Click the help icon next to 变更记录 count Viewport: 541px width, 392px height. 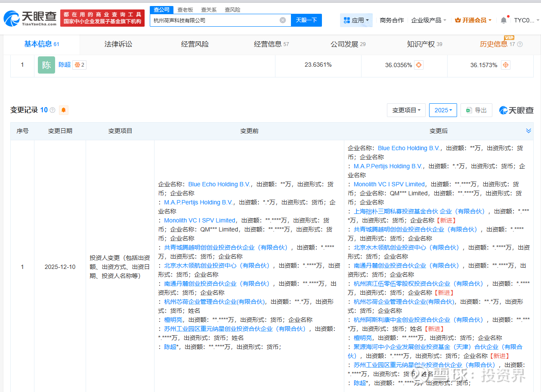53,110
